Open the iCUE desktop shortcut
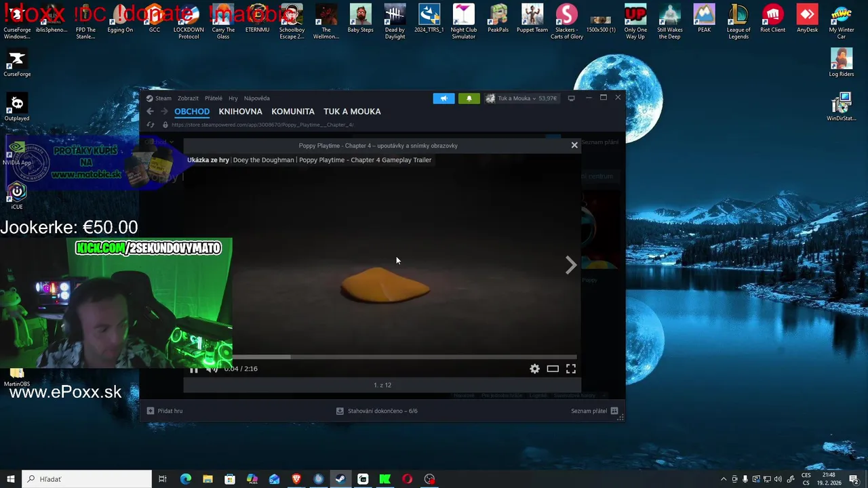The width and height of the screenshot is (868, 488). click(17, 195)
